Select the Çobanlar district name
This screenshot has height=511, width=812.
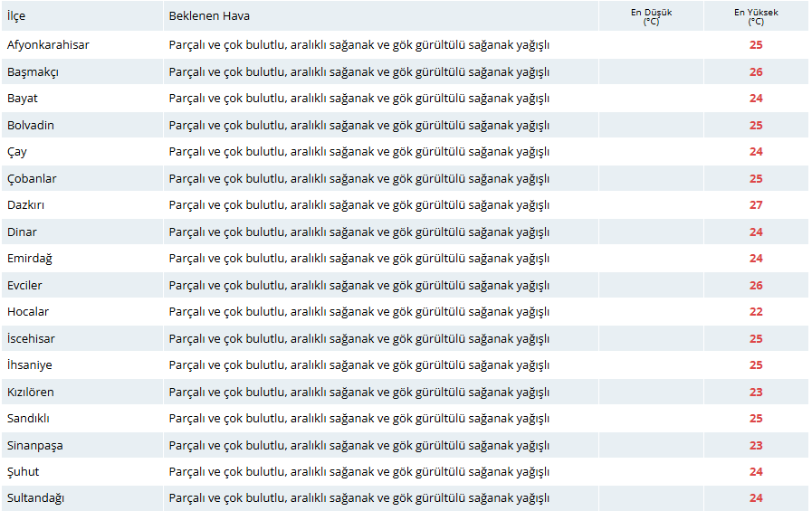coord(32,179)
